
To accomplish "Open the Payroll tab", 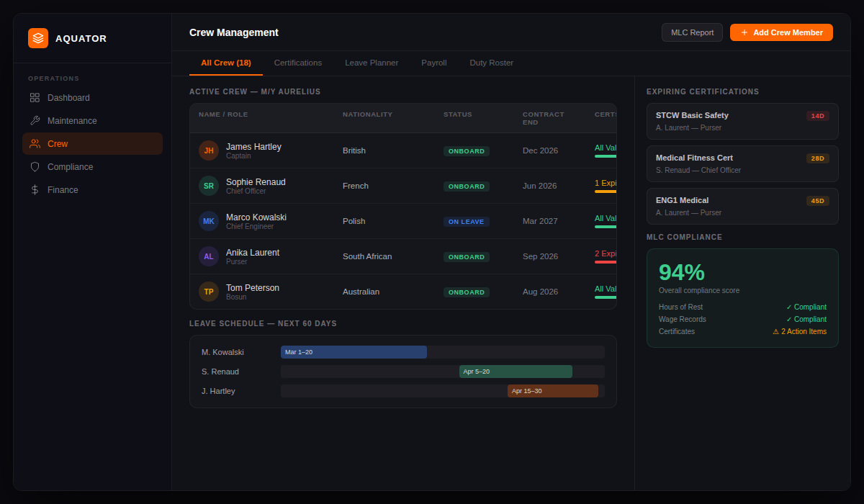I will 434,63.
